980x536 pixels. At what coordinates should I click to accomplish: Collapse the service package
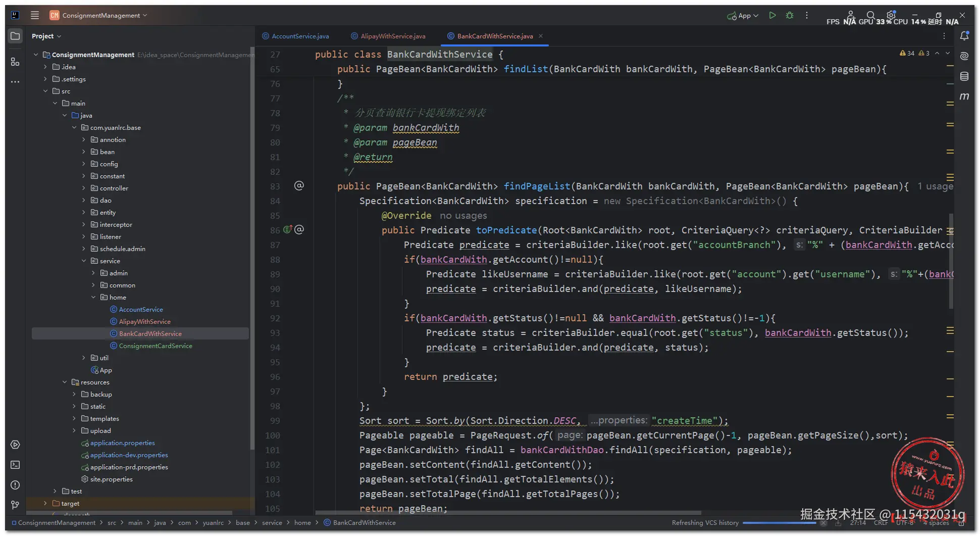(84, 261)
